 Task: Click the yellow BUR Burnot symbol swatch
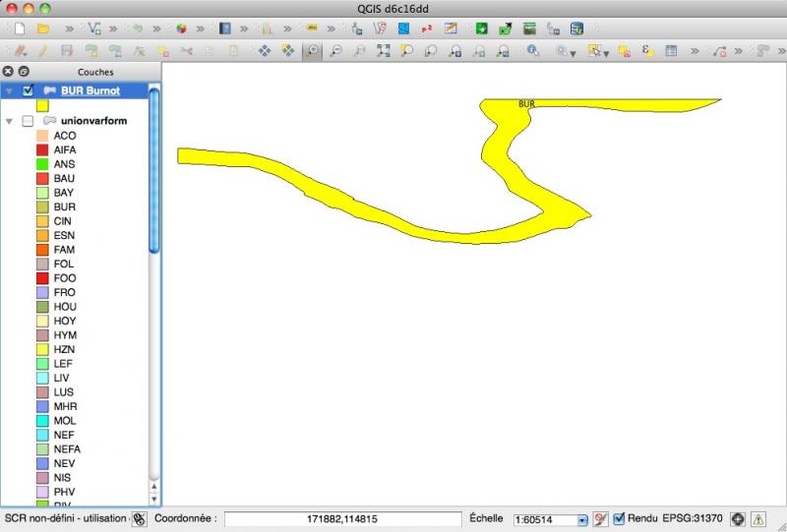tap(43, 105)
